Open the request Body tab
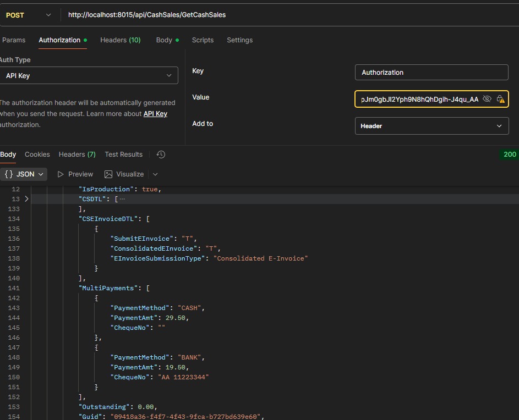 coord(164,40)
